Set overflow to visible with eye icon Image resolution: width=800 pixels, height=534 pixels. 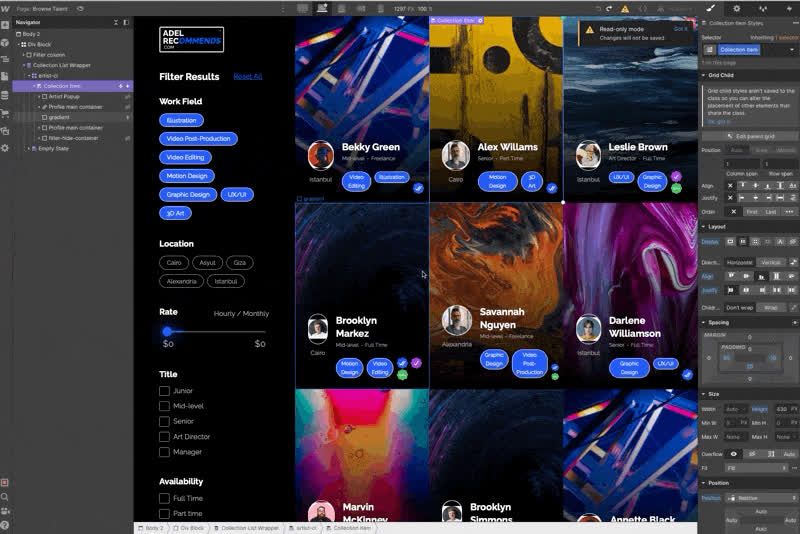(732, 454)
